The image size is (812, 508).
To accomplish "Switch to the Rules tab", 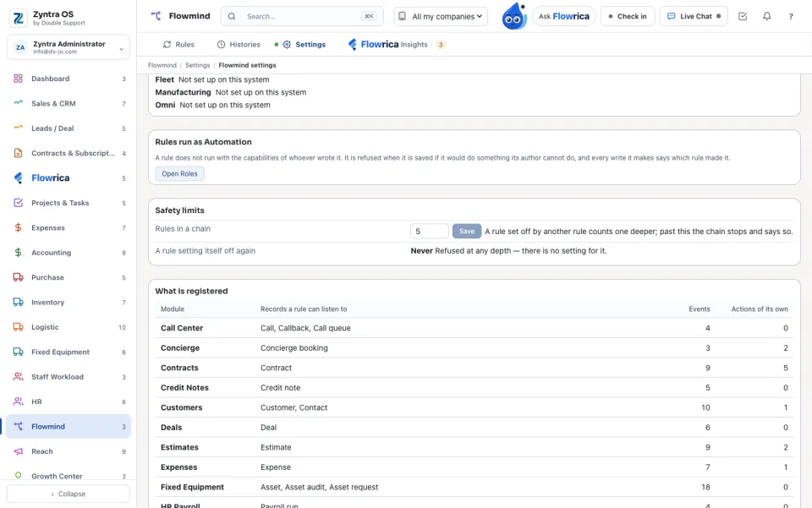I will click(x=178, y=45).
